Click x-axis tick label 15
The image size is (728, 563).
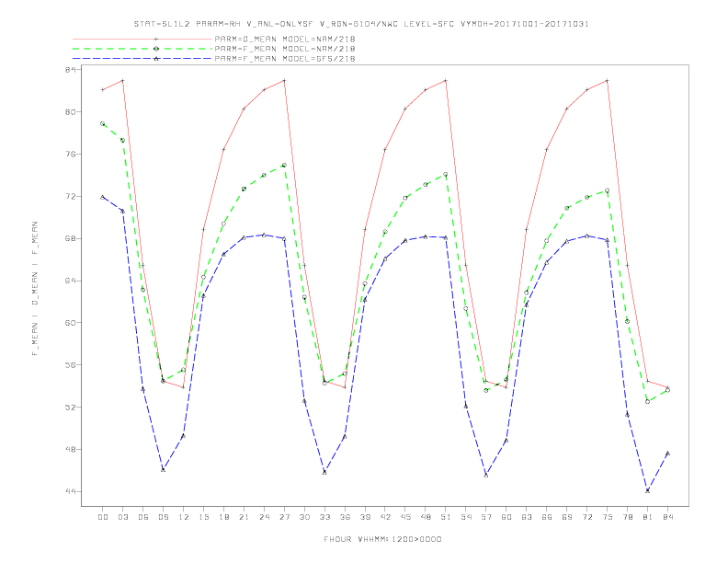click(x=203, y=517)
